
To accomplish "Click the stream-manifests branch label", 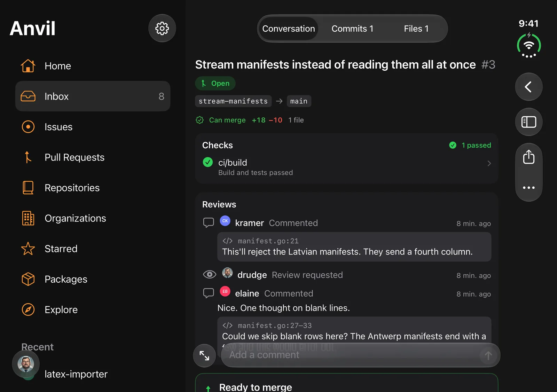I will point(233,101).
